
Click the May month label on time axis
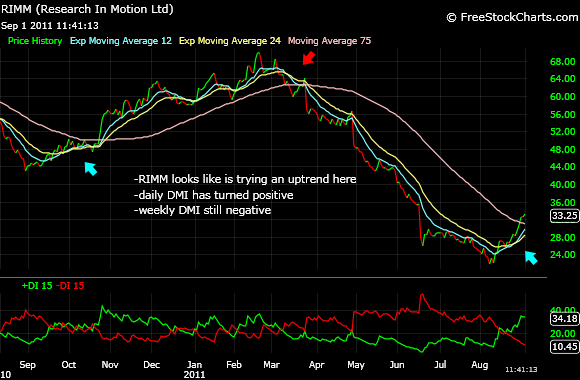(x=356, y=365)
